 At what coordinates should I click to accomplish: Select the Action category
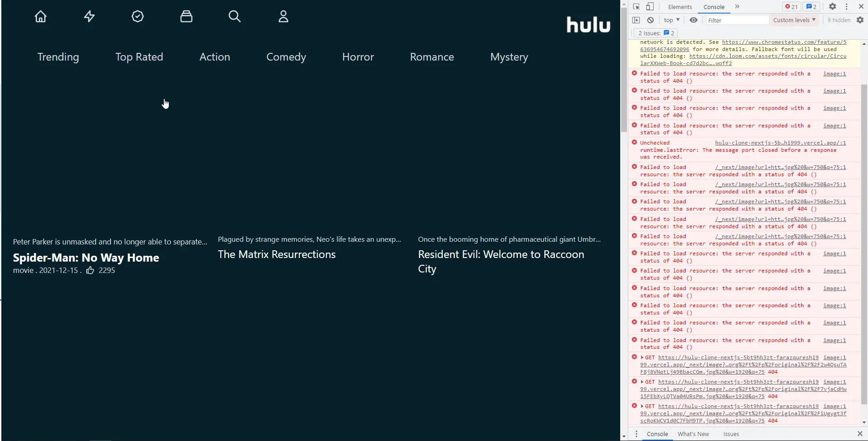[215, 57]
